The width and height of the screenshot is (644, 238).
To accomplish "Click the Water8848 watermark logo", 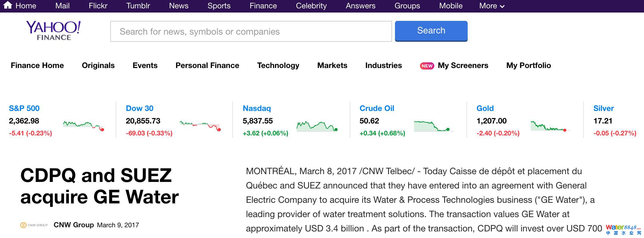I will click(623, 230).
